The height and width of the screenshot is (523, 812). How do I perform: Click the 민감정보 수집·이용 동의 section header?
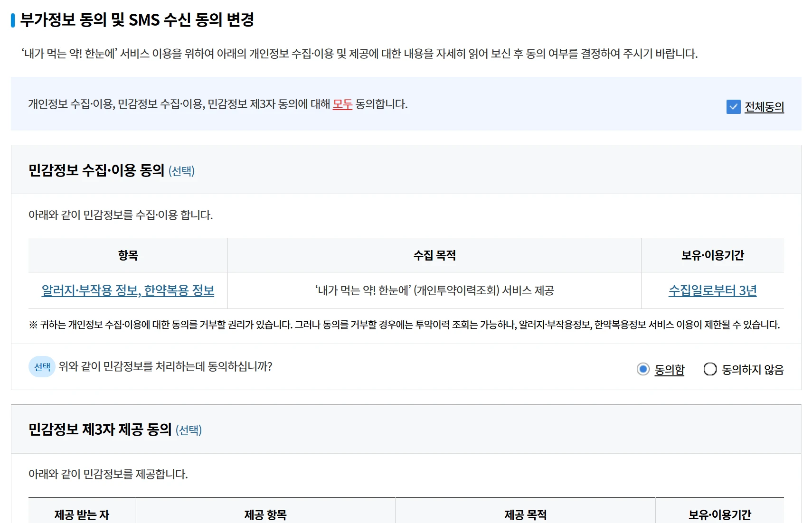coord(96,170)
